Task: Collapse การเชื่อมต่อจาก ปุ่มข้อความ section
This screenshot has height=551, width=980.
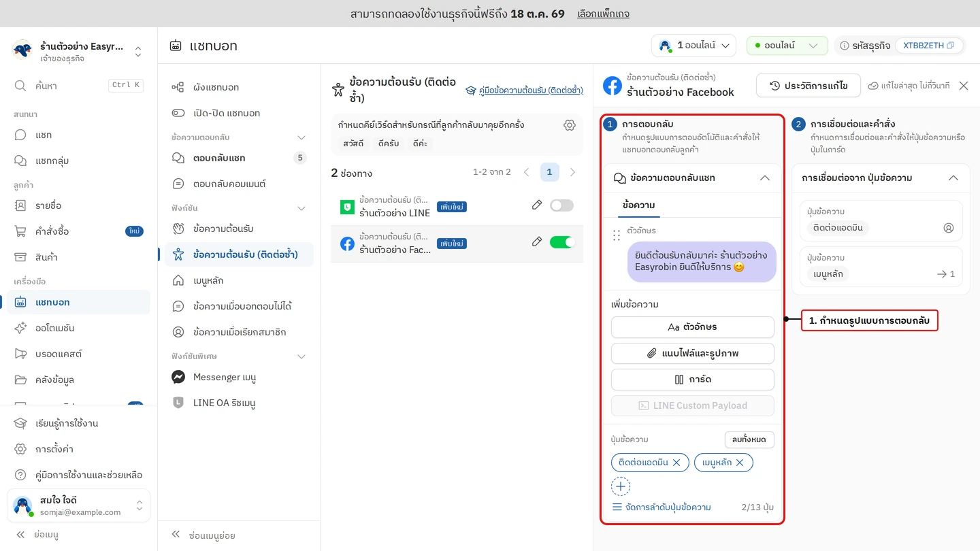Action: pyautogui.click(x=953, y=178)
